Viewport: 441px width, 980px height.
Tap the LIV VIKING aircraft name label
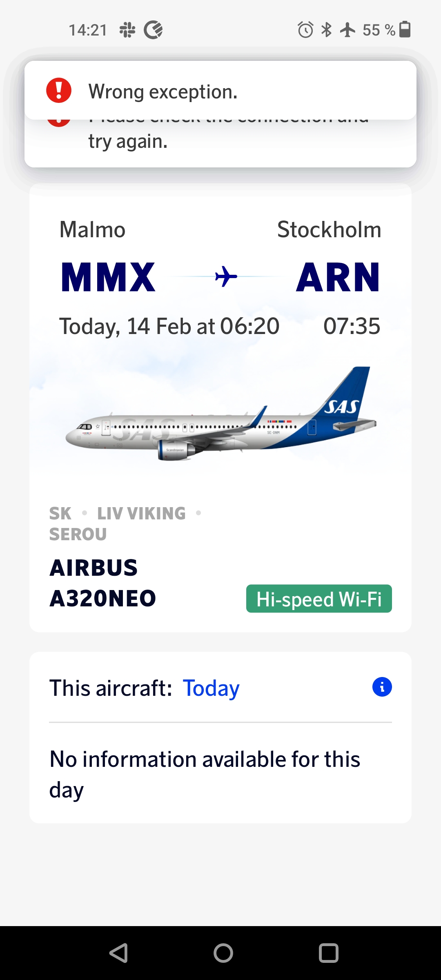coord(141,514)
